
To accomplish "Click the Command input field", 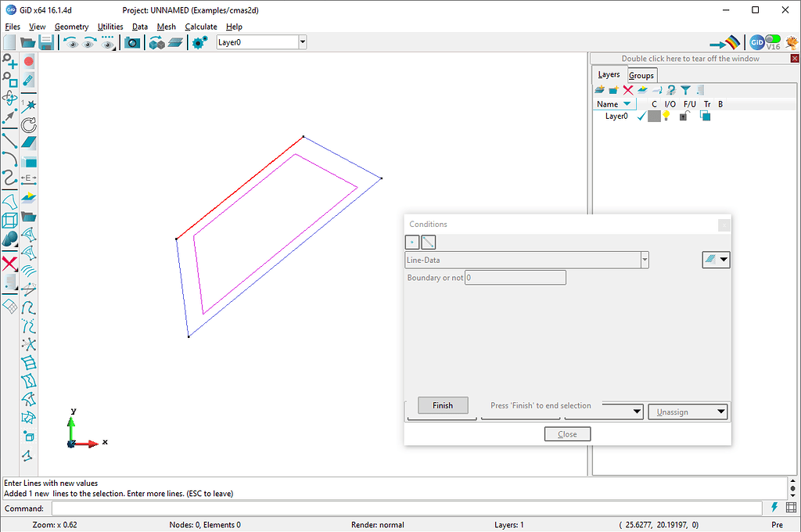I will pyautogui.click(x=407, y=509).
